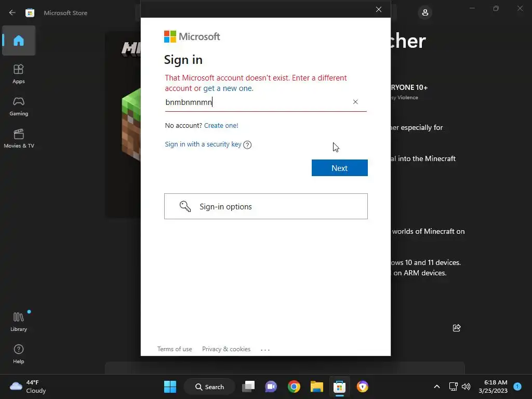Open the Chat app on taskbar
Screen dimensions: 532x399
tap(271, 387)
